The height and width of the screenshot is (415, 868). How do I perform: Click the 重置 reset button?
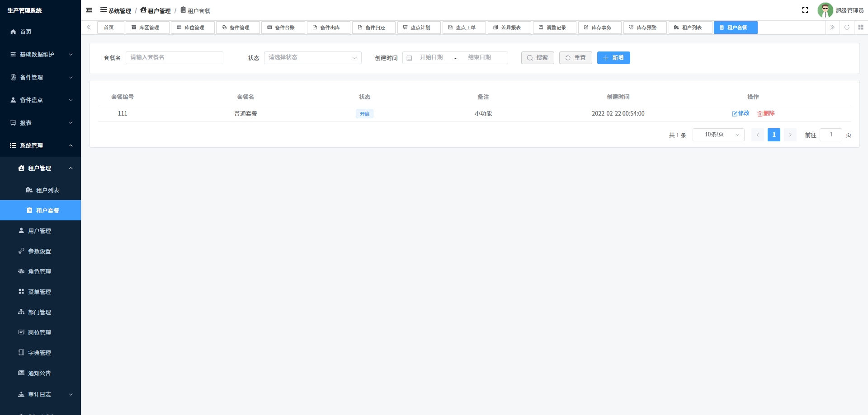click(576, 58)
